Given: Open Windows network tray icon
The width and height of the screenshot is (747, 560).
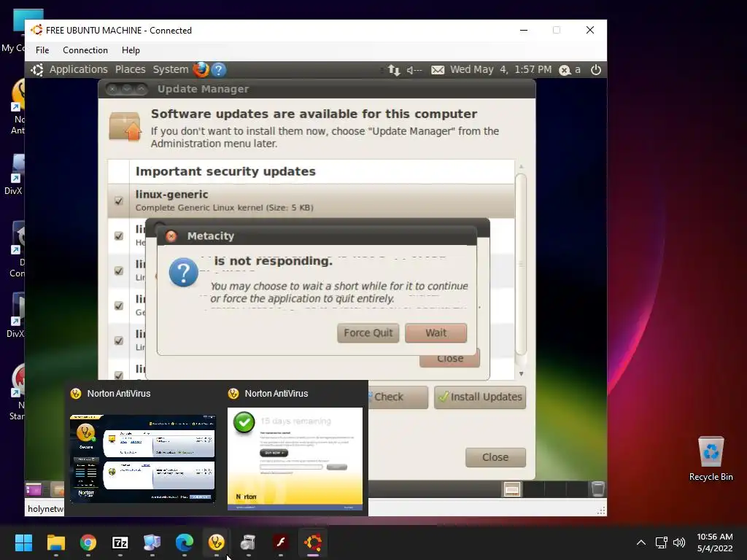Looking at the screenshot, I should 661,542.
